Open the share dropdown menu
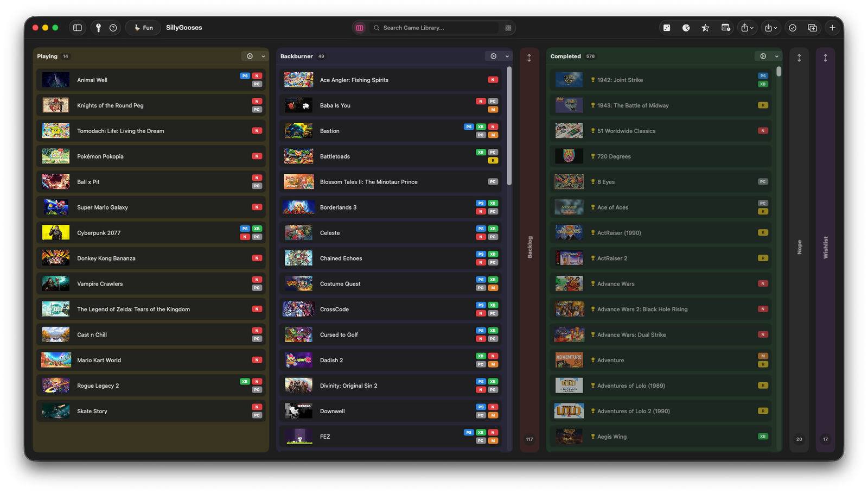This screenshot has width=868, height=493. (747, 28)
